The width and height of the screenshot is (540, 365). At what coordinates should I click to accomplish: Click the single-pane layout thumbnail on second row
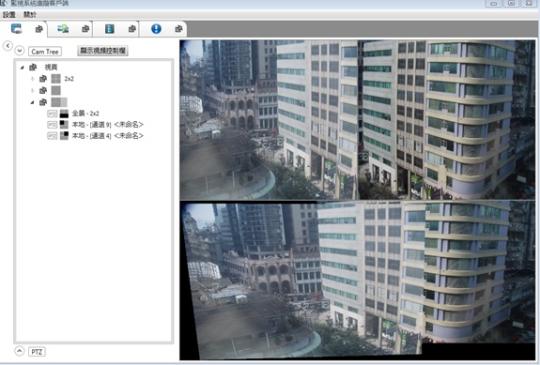56,91
